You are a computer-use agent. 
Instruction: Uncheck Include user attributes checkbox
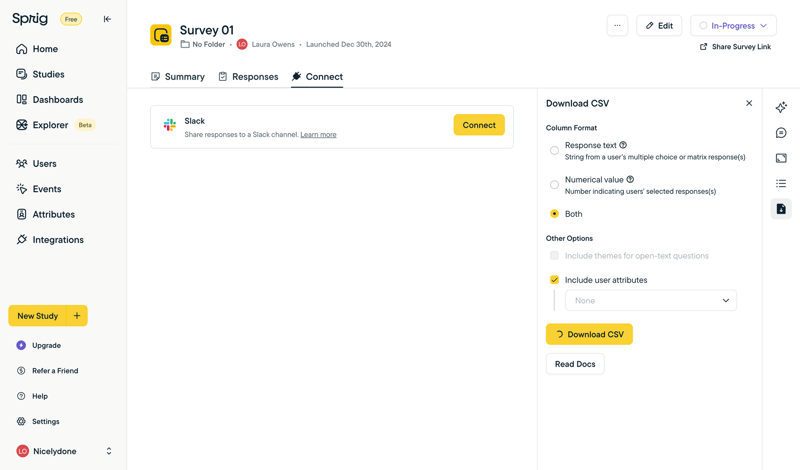point(555,280)
